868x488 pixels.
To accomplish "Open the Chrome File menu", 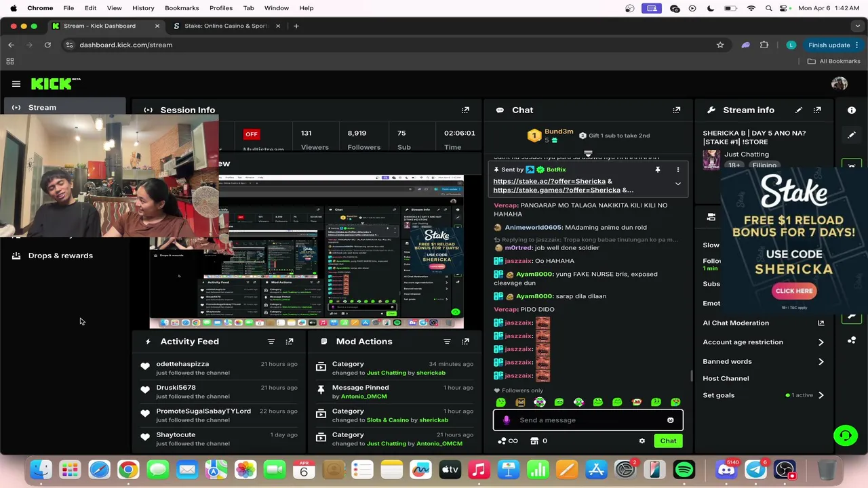I will click(x=68, y=8).
